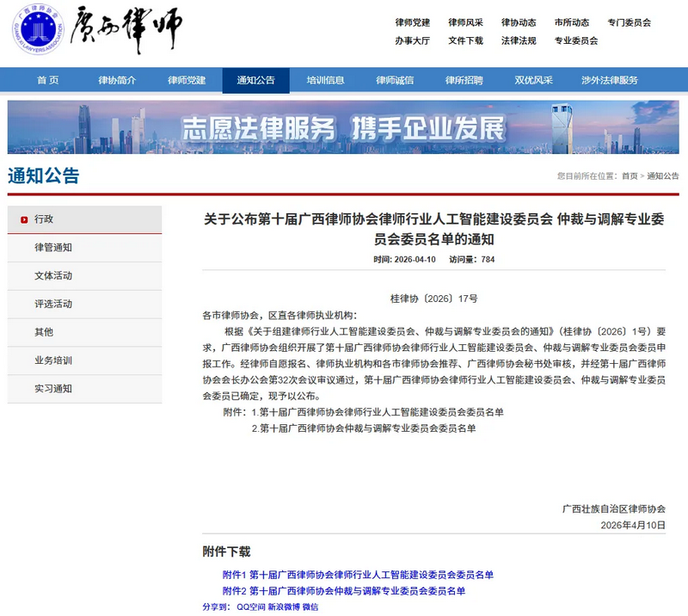Click the red arrow icon beside 行政
The height and width of the screenshot is (616, 688).
tap(24, 218)
